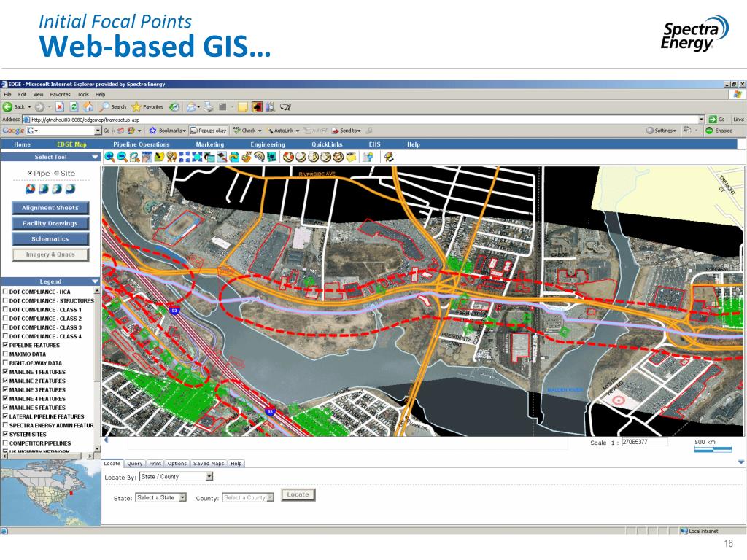This screenshot has height=560, width=747.
Task: Enable DOT COMPLIANCE - STRUCTURES layer
Action: click(5, 301)
